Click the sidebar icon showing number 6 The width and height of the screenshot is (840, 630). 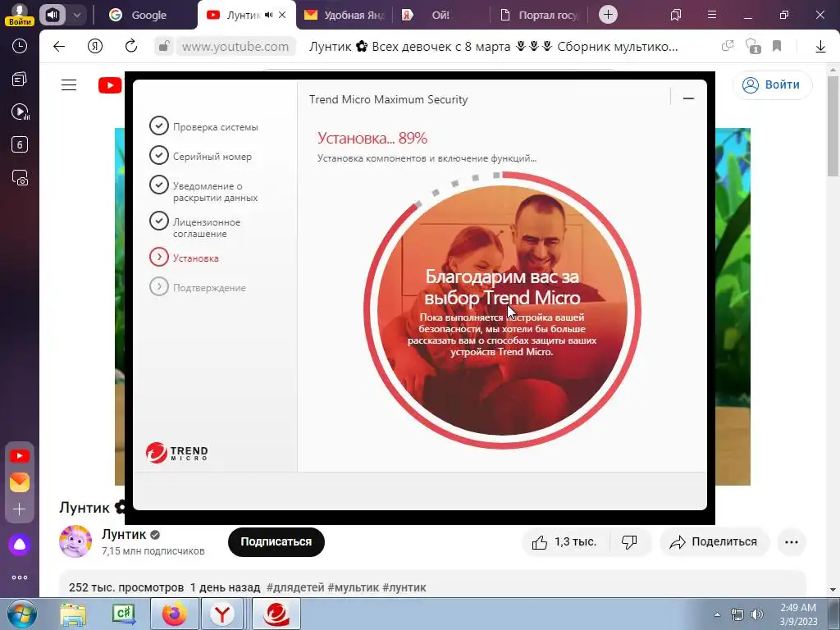pos(20,144)
